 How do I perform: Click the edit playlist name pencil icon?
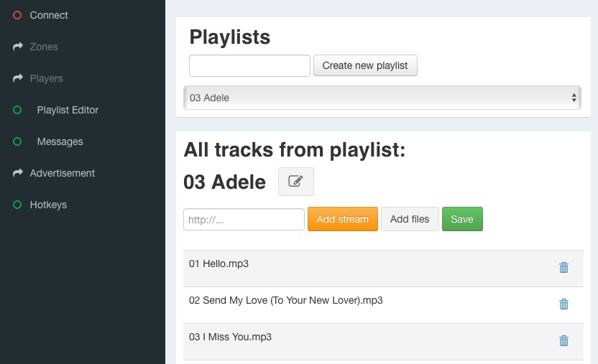[x=296, y=182]
